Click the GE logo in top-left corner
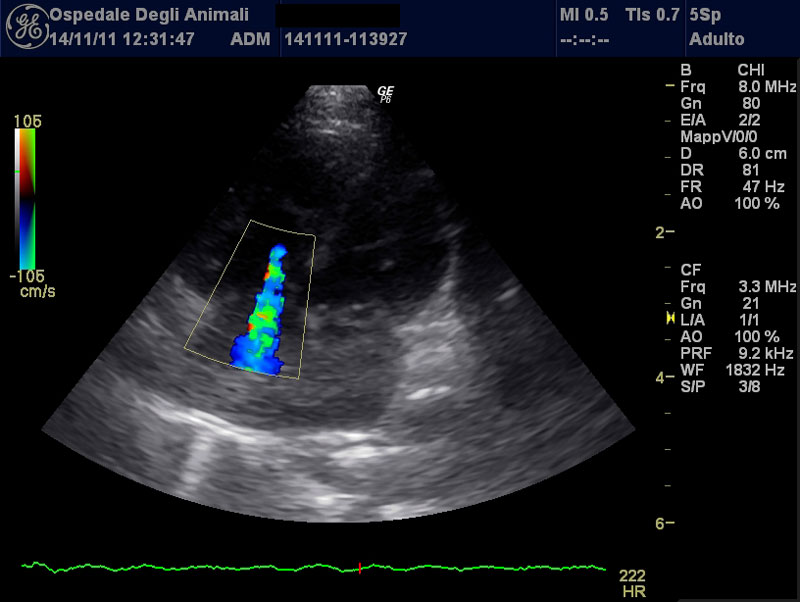Screen dimensions: 800x602 pyautogui.click(x=22, y=28)
